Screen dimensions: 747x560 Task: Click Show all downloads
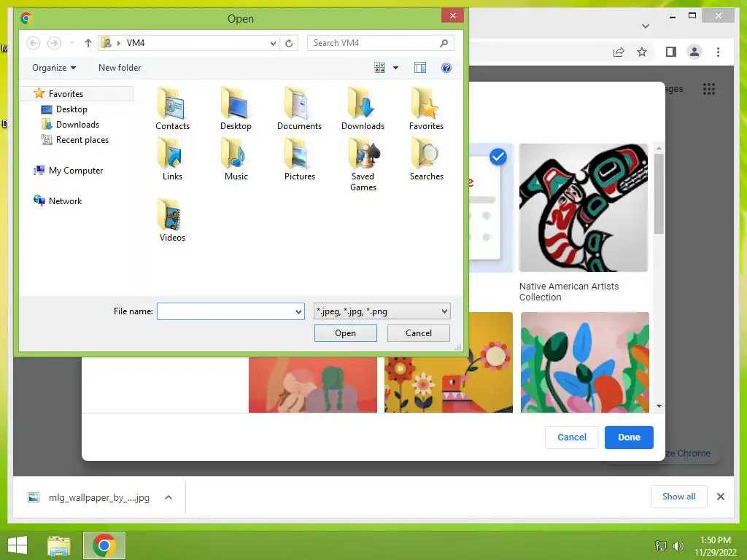point(679,497)
